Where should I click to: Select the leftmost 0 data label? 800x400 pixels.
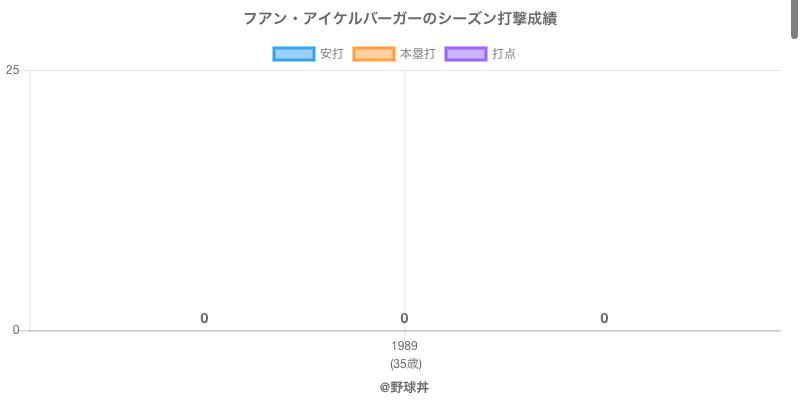click(x=204, y=318)
